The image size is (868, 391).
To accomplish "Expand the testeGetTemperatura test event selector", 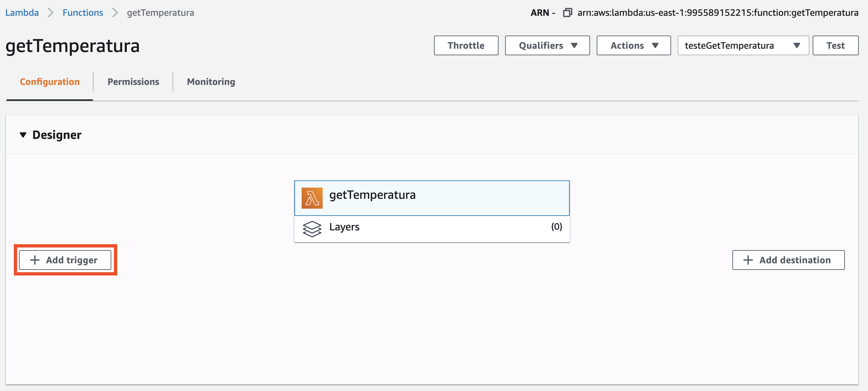I will click(743, 45).
